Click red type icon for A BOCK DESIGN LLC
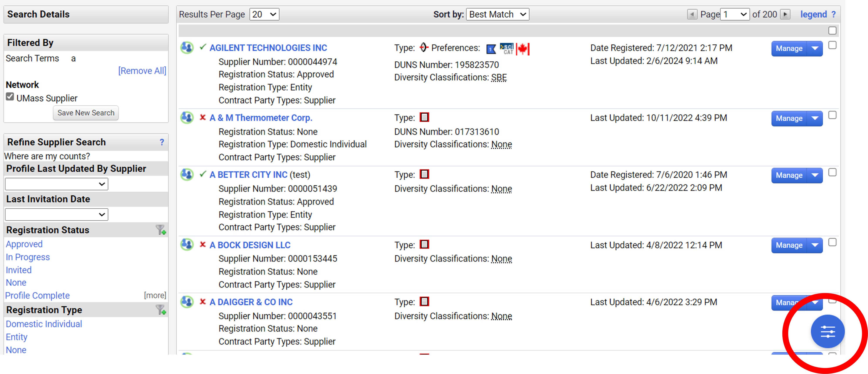Screen dimensions: 868x374 coord(424,244)
